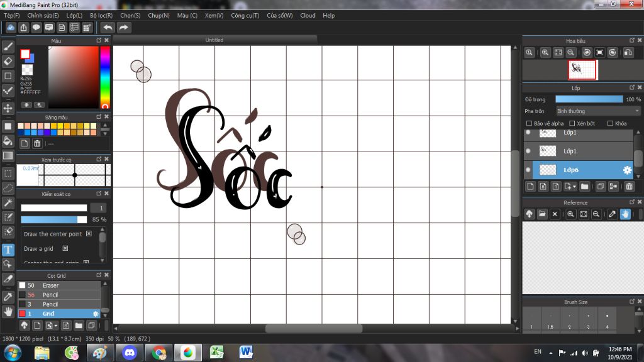
Task: Toggle Draw the center point option
Action: (x=89, y=234)
